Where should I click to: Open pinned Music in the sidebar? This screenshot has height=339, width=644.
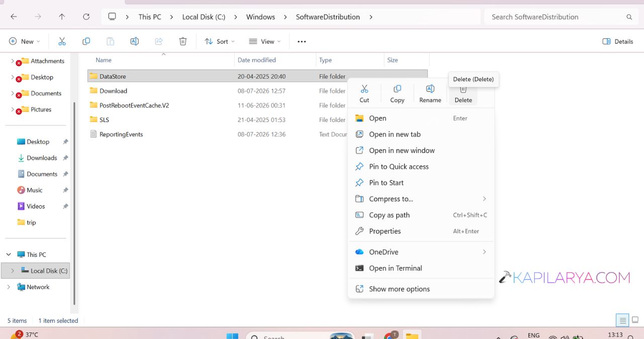34,190
